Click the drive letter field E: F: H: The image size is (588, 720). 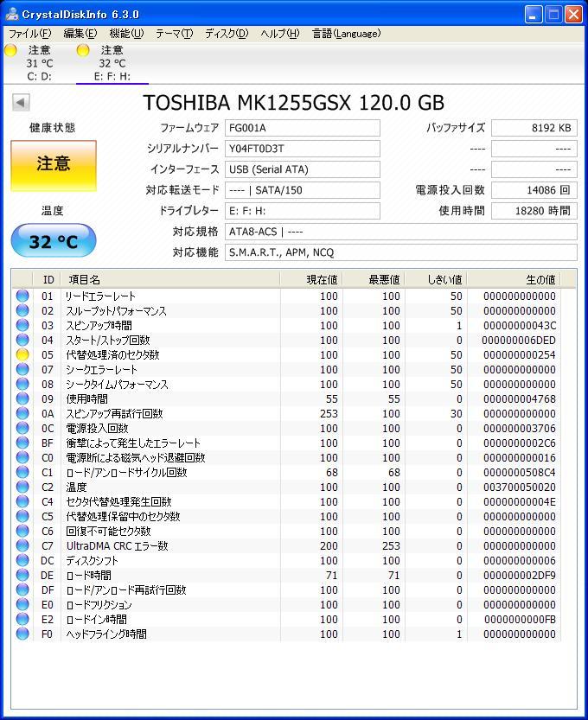[303, 211]
